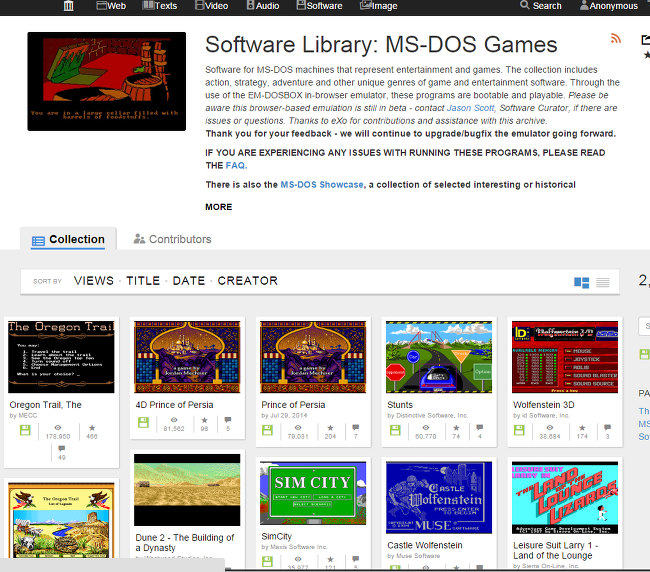Open 'Leisure Suit Larry 1' title link
Image resolution: width=650 pixels, height=572 pixels.
coord(555,550)
